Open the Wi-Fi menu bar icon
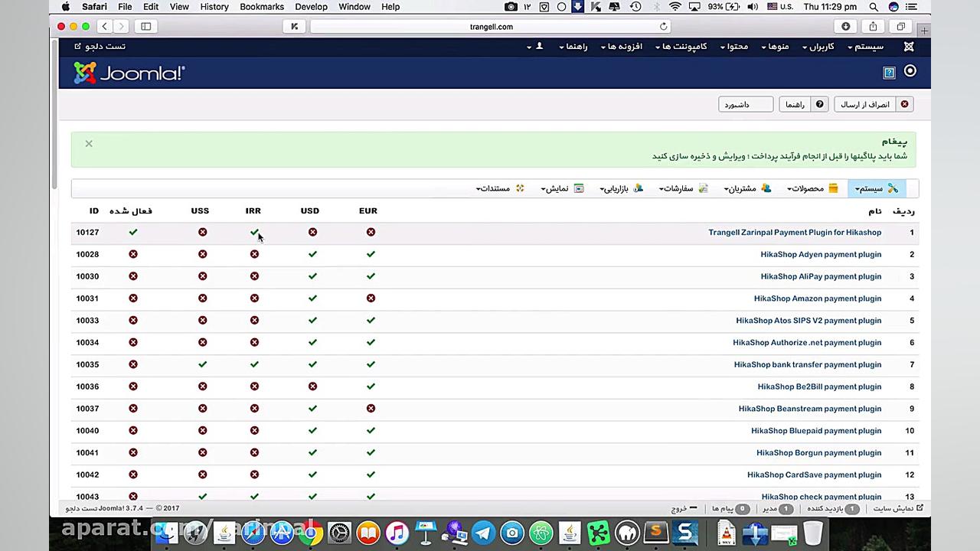 click(675, 7)
